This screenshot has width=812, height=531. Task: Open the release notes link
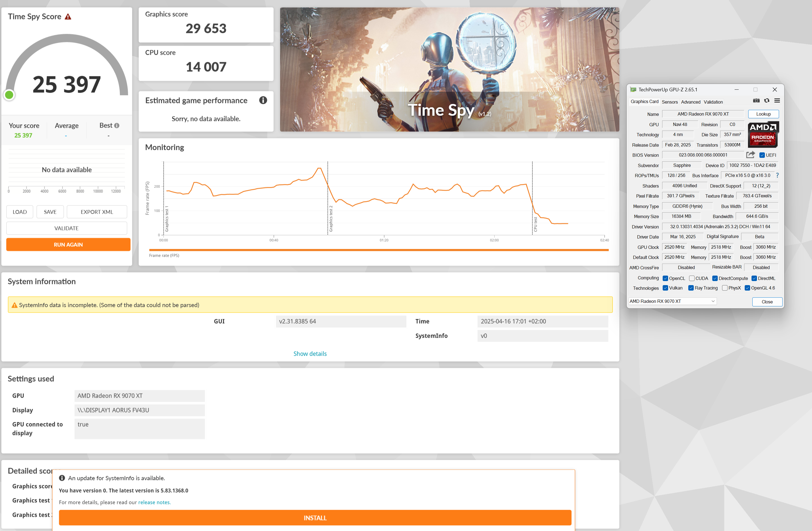coord(154,502)
